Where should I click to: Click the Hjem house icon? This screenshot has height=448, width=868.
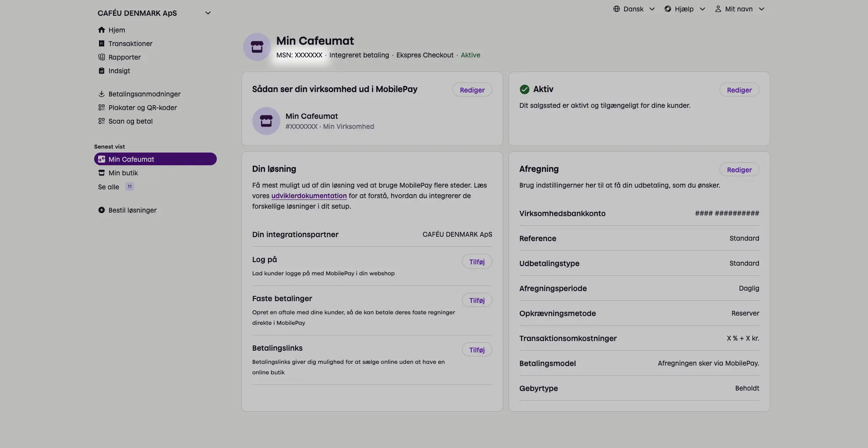102,30
